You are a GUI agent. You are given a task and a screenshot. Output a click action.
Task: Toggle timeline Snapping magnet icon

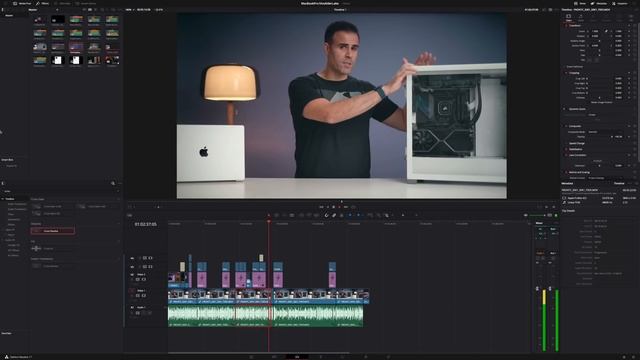coord(326,215)
